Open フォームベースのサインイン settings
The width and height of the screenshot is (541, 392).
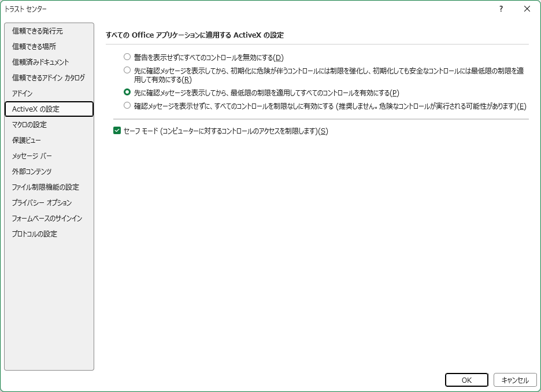[x=49, y=219]
